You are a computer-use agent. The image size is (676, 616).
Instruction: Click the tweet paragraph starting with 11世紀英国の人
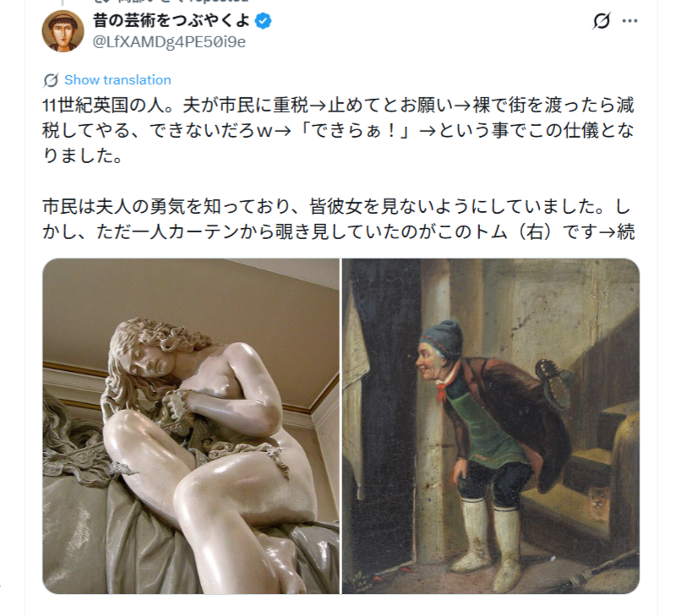pyautogui.click(x=339, y=131)
